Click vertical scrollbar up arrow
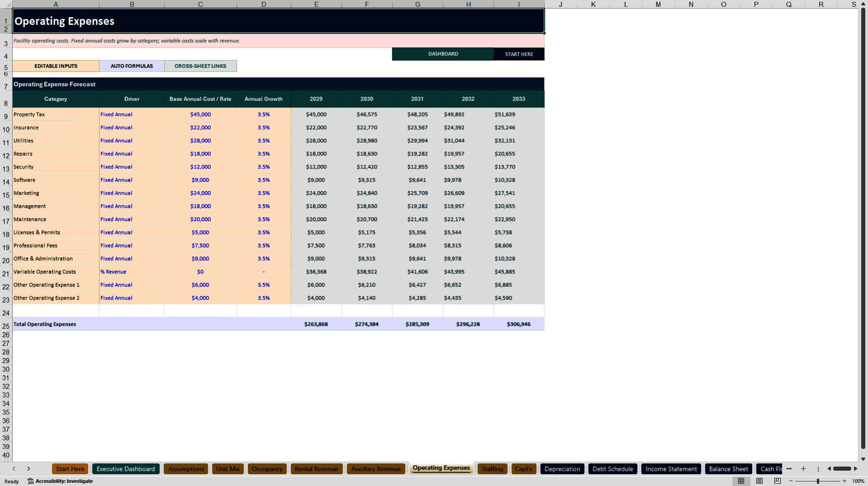The height and width of the screenshot is (486, 868). click(x=863, y=5)
